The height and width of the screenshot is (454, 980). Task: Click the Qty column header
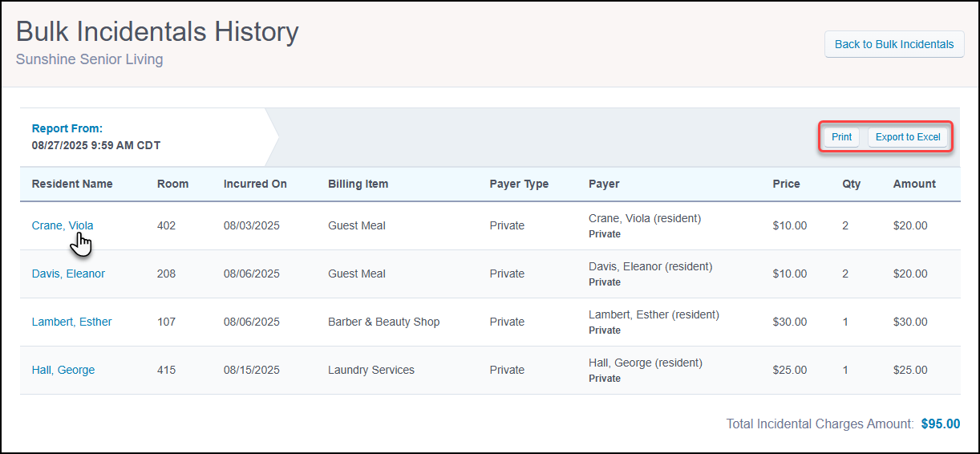tap(851, 184)
